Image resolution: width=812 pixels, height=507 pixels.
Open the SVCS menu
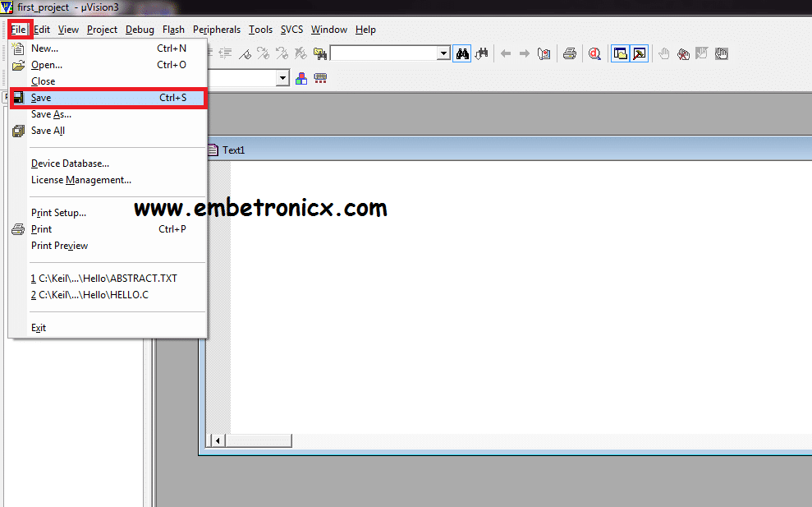pos(291,30)
